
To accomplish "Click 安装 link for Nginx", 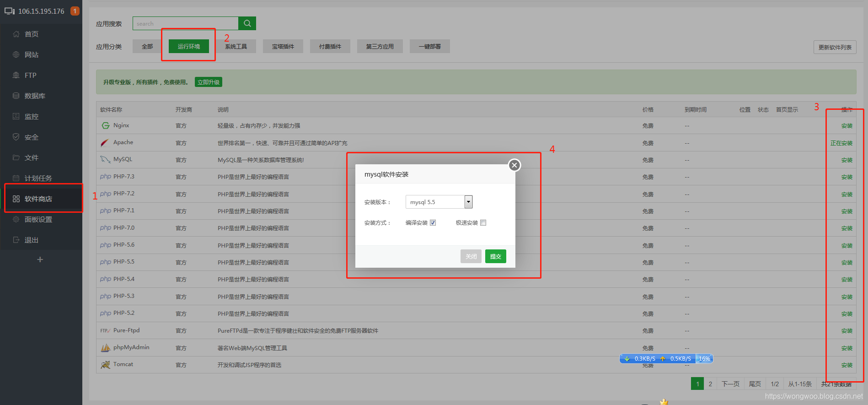I will (847, 126).
